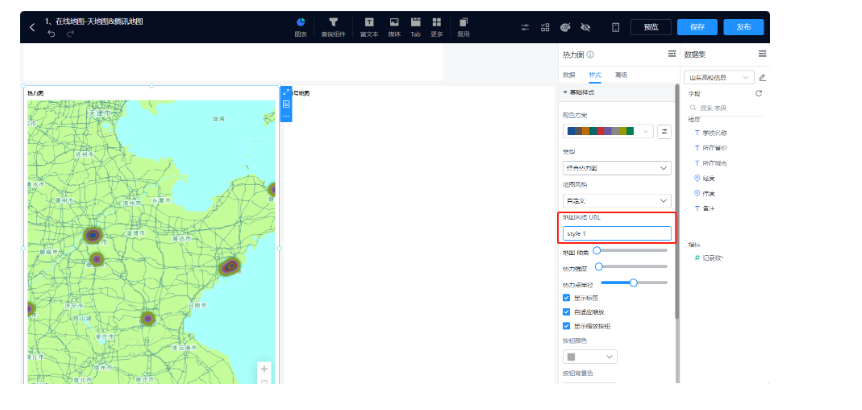Select the third T text field in the field list
Viewport: 862px width, 410px height.
click(712, 163)
